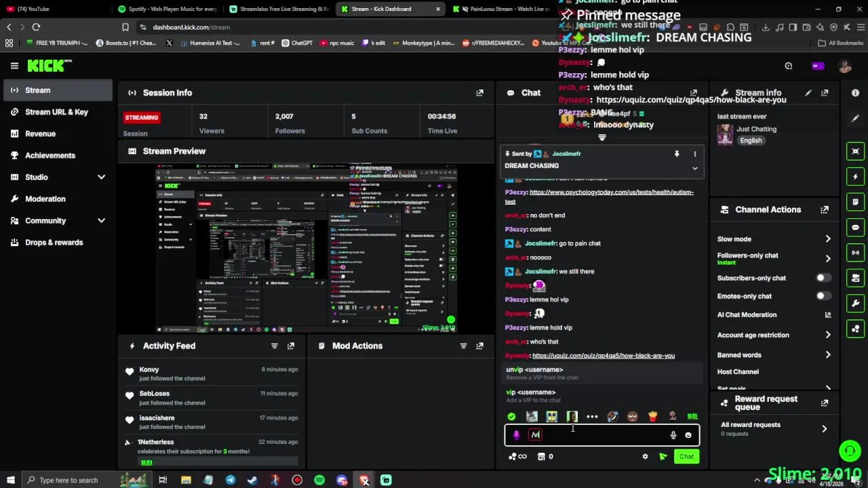Toggle Subscribers-only chat switch
868x488 pixels.
(823, 278)
